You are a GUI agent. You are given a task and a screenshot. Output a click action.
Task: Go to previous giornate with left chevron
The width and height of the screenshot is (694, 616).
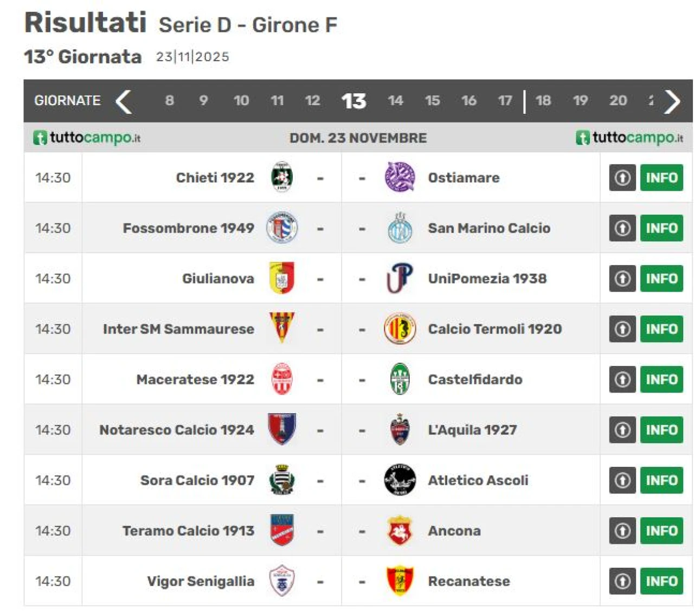(x=124, y=101)
